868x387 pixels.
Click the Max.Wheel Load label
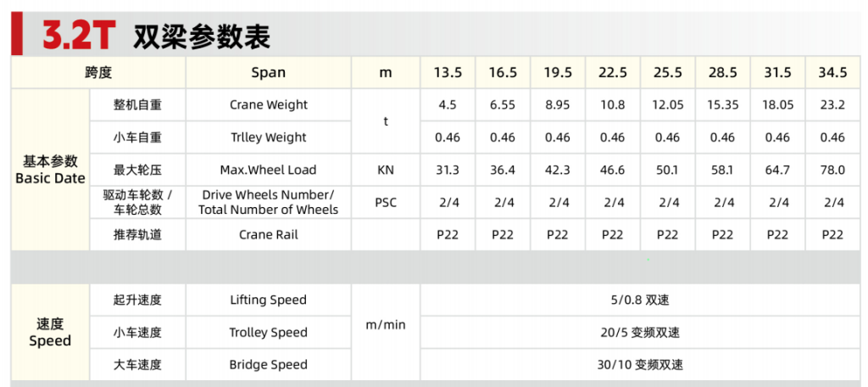coord(269,170)
